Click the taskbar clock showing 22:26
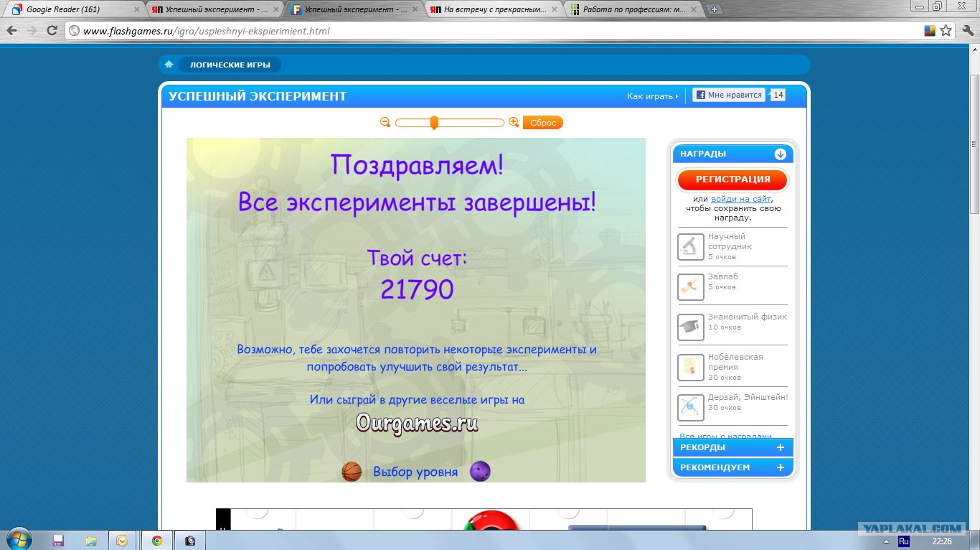The height and width of the screenshot is (550, 980). click(x=942, y=541)
